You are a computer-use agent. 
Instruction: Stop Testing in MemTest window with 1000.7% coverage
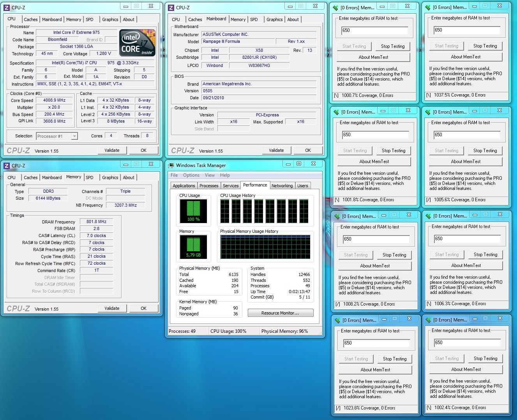coord(393,46)
